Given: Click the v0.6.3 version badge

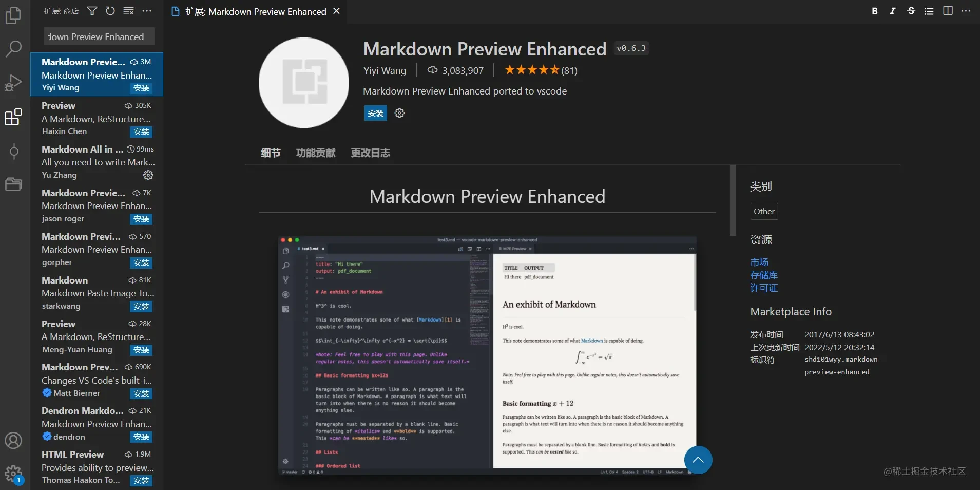Looking at the screenshot, I should coord(631,48).
